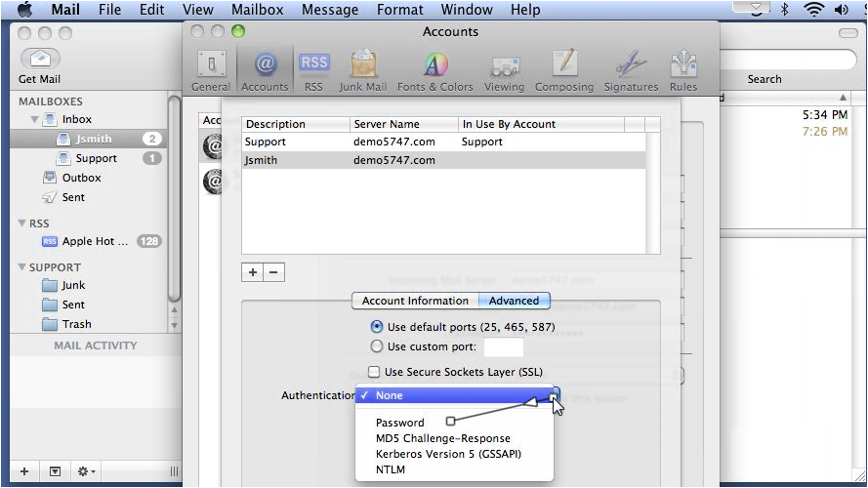Open Fonts & Colors preferences
868x488 pixels.
(x=435, y=70)
